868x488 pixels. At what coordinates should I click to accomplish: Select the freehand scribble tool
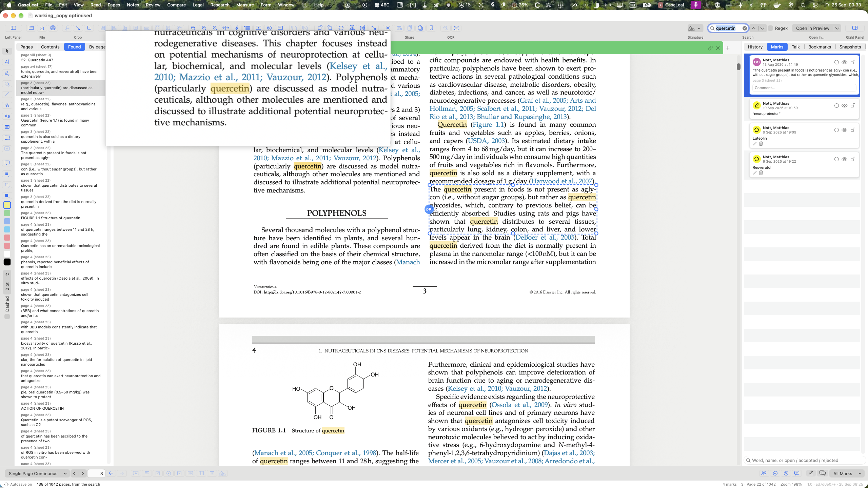point(7,105)
